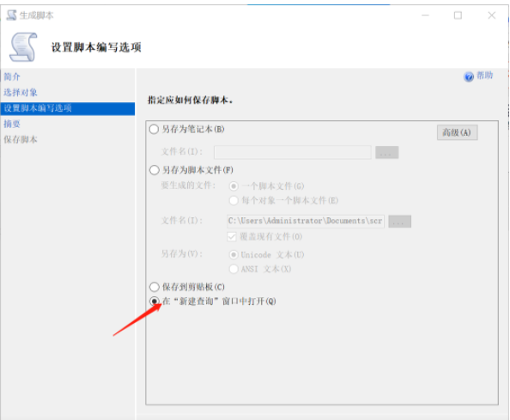Click the scroll icon beside 设置脚本编写选项
510x420 pixels.
pos(23,47)
